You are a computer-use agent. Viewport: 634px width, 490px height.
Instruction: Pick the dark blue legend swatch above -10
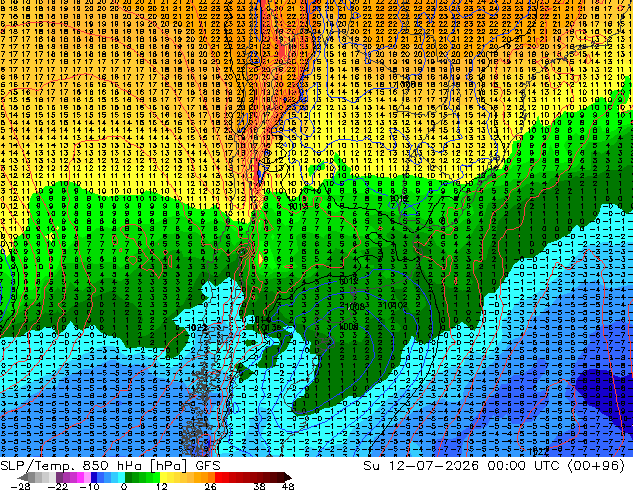pyautogui.click(x=94, y=477)
